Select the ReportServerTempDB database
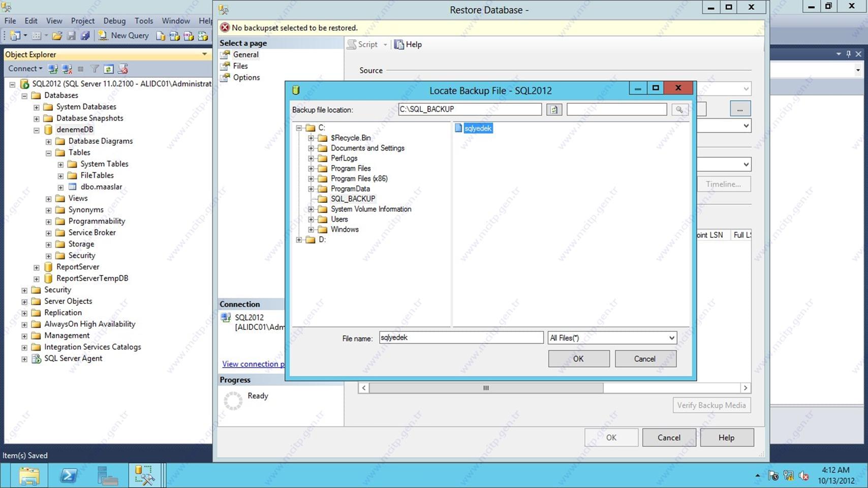868x488 pixels. pos(92,278)
